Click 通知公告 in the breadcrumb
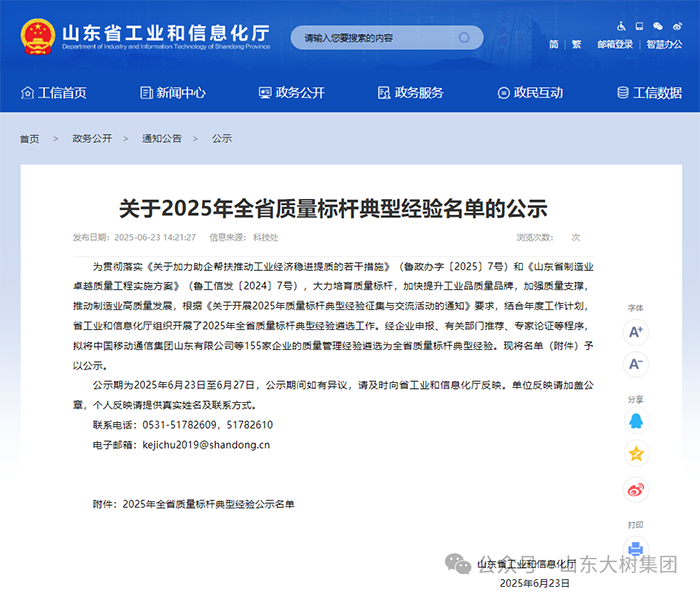Screen dimensions: 700x593 (x=161, y=139)
